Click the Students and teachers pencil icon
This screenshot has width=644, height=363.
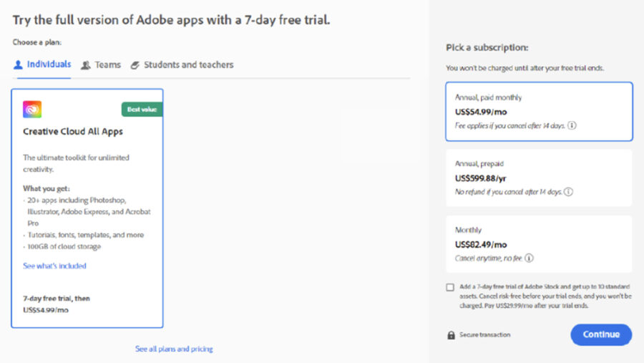tap(135, 65)
